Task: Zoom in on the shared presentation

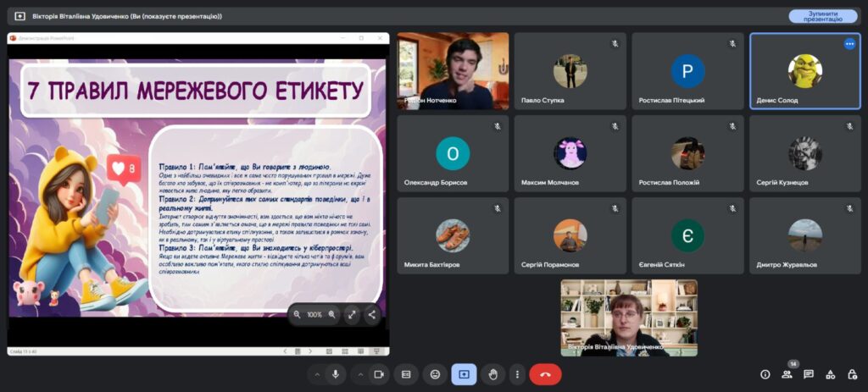Action: [331, 314]
